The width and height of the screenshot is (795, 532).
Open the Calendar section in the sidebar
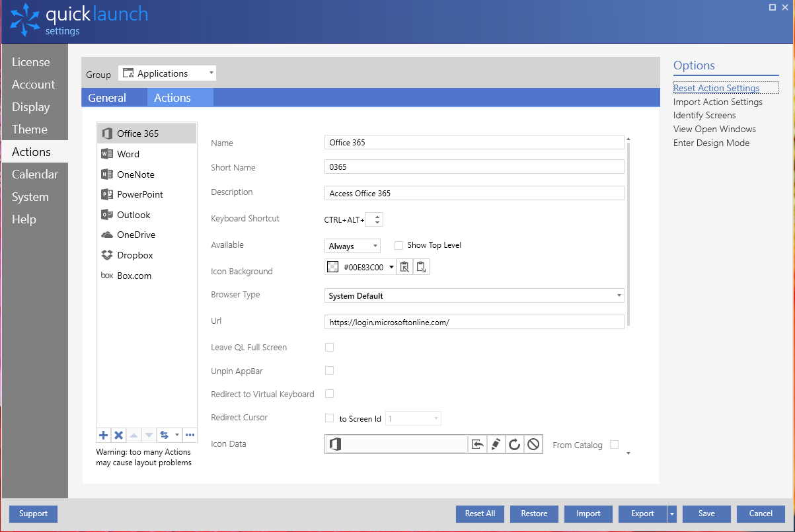tap(34, 174)
